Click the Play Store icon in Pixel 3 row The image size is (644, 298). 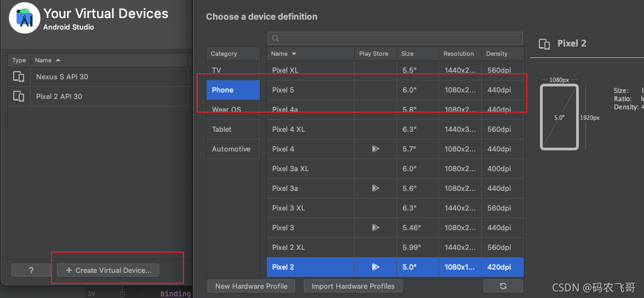[x=375, y=227]
